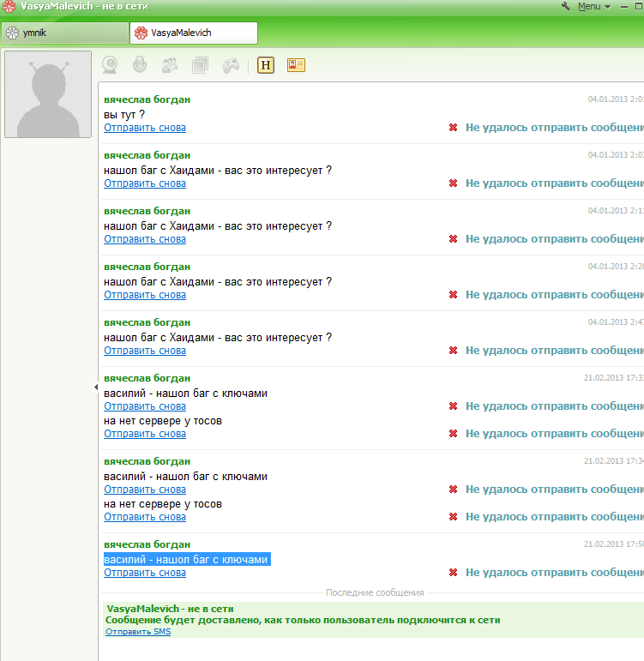
Task: Open the add users to chat icon
Action: click(170, 65)
